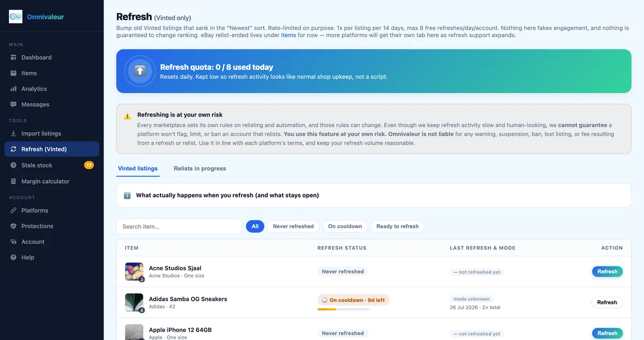Click the Analytics bar chart icon
The image size is (644, 340).
[13, 89]
